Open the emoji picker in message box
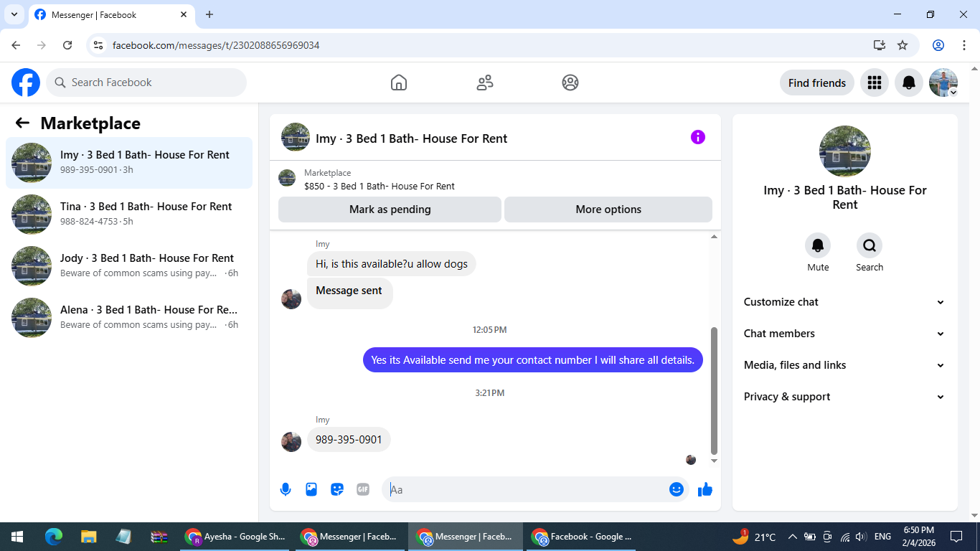Image resolution: width=980 pixels, height=551 pixels. tap(677, 489)
